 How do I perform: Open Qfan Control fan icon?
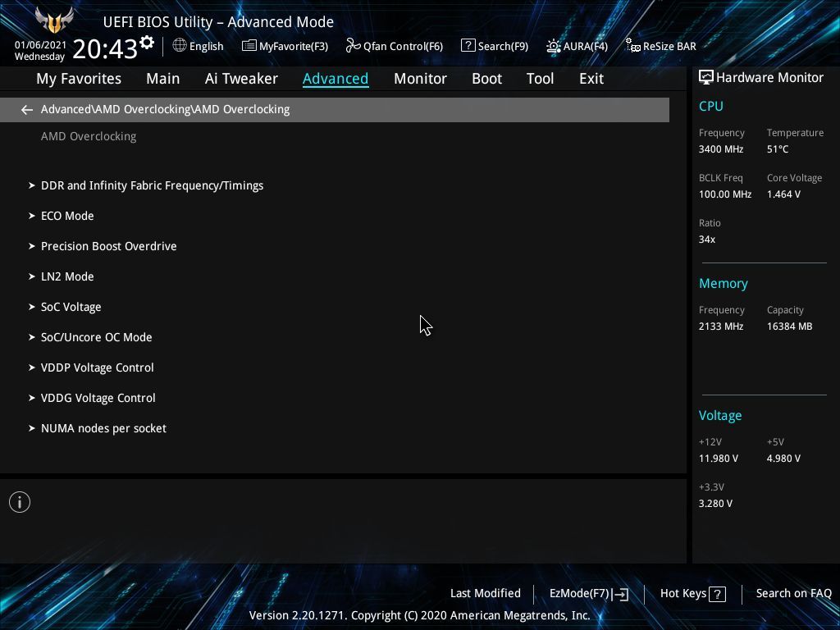point(353,46)
